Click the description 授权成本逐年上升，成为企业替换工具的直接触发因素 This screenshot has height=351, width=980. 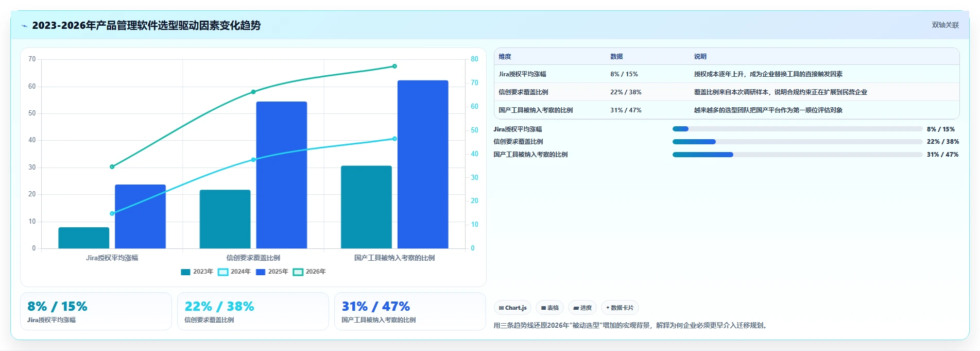point(768,74)
